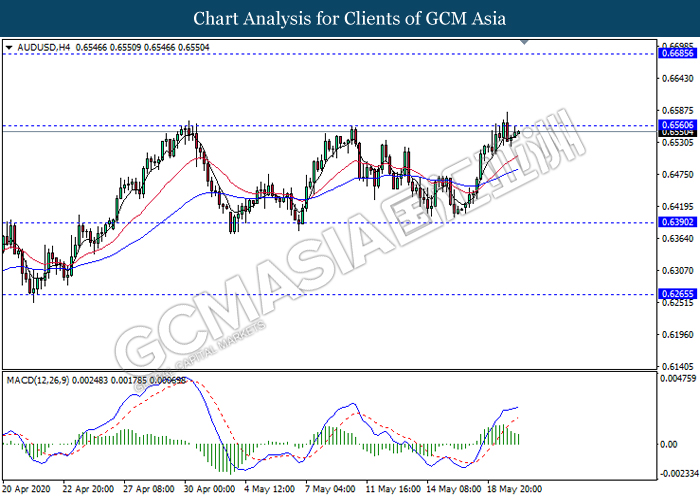Image resolution: width=700 pixels, height=500 pixels.
Task: Click the 0.64195 price axis value
Action: pyautogui.click(x=677, y=207)
